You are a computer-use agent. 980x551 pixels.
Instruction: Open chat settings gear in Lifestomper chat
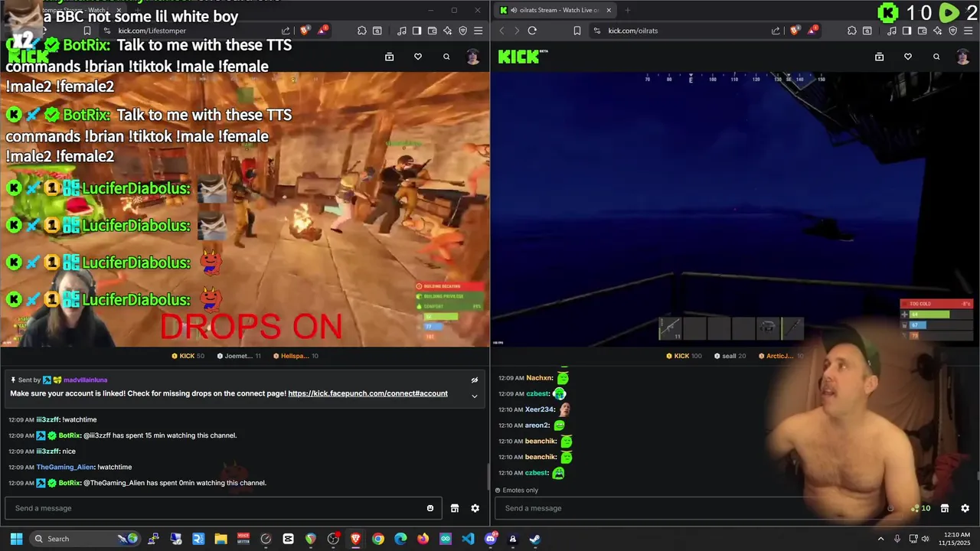click(475, 508)
